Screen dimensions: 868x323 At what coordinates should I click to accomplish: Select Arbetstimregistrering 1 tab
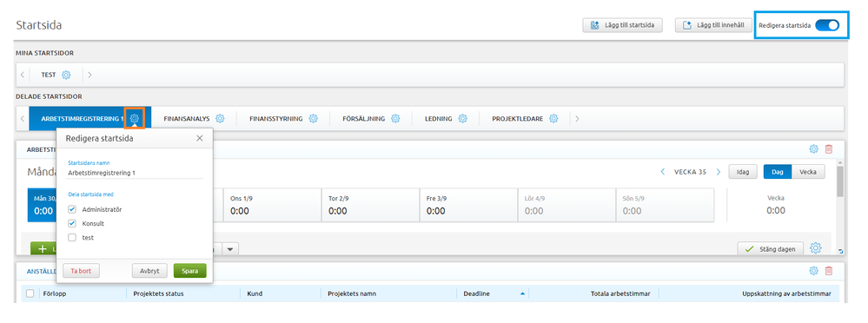(82, 118)
